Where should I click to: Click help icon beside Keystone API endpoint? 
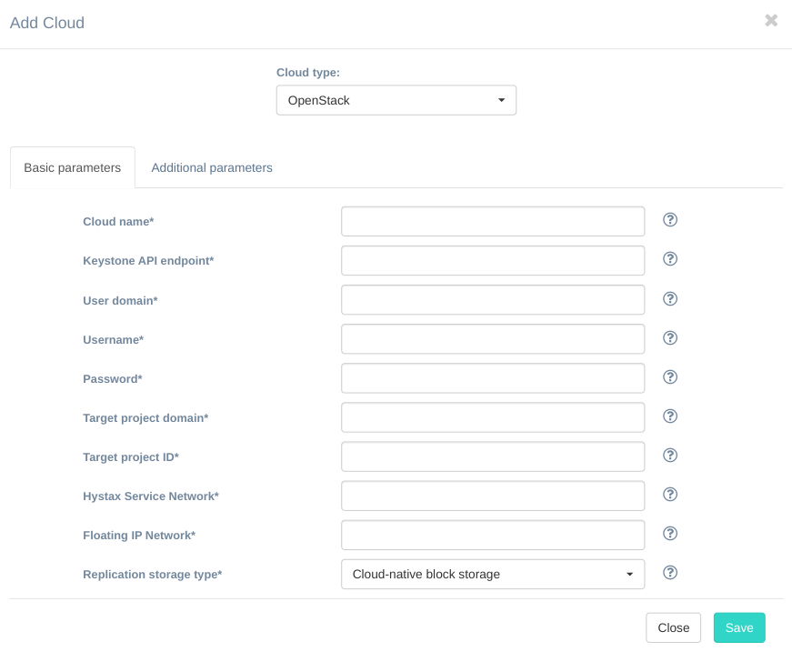[x=670, y=259]
